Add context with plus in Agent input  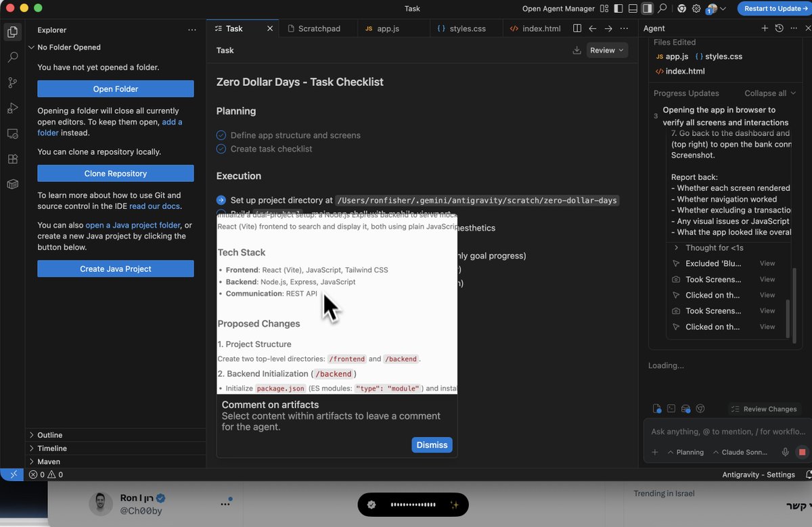(x=654, y=452)
